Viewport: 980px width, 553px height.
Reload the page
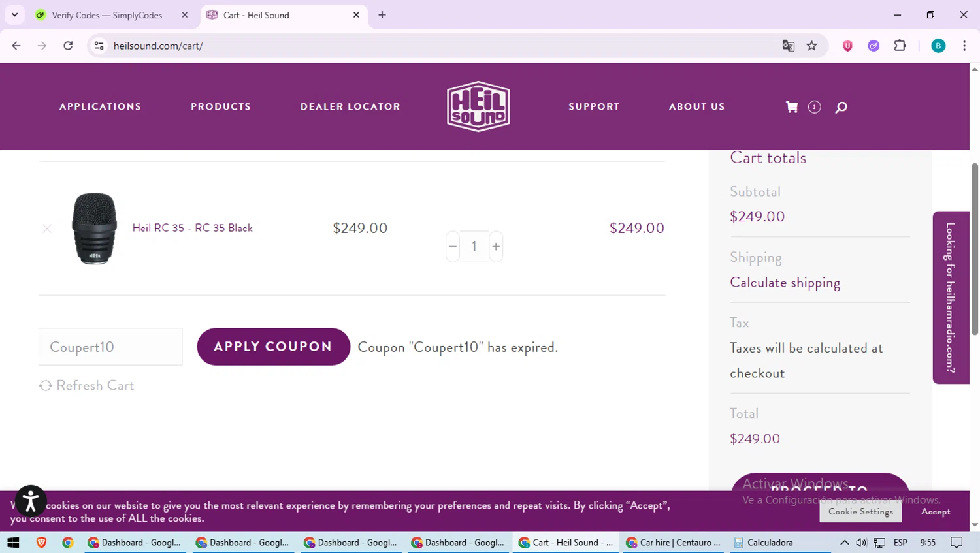tap(68, 46)
